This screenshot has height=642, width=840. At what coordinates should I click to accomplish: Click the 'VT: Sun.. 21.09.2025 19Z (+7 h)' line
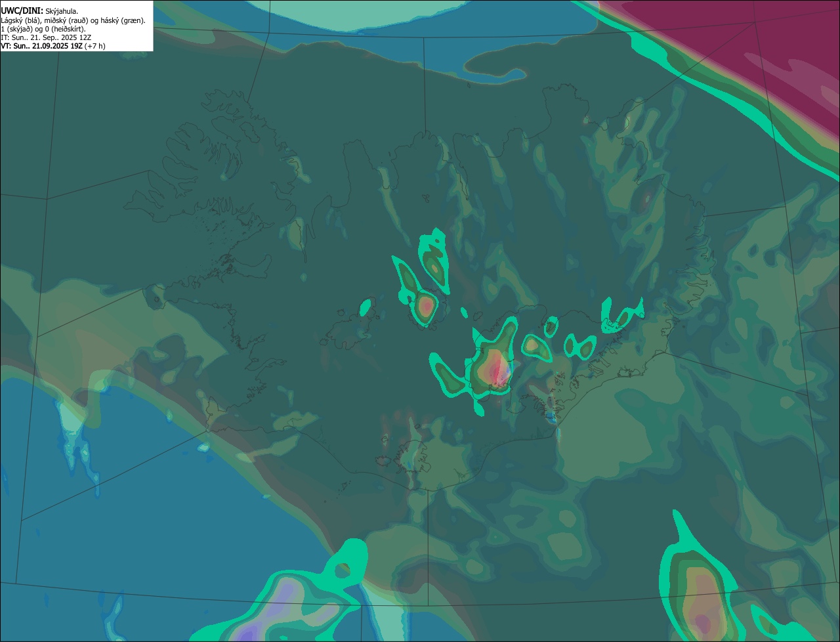click(x=53, y=46)
